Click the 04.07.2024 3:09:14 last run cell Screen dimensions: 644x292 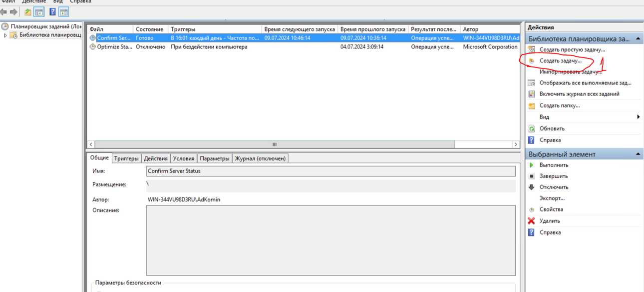pos(362,47)
